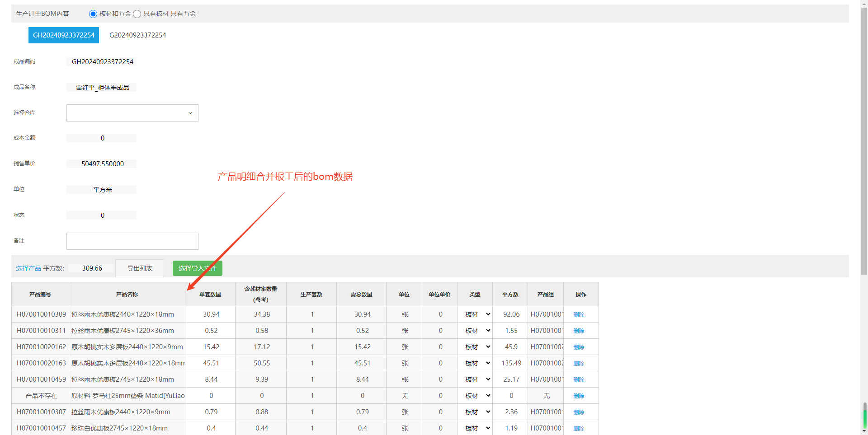Expand 类型 dropdown for H070010020162 row
This screenshot has height=435, width=868.
click(x=477, y=347)
